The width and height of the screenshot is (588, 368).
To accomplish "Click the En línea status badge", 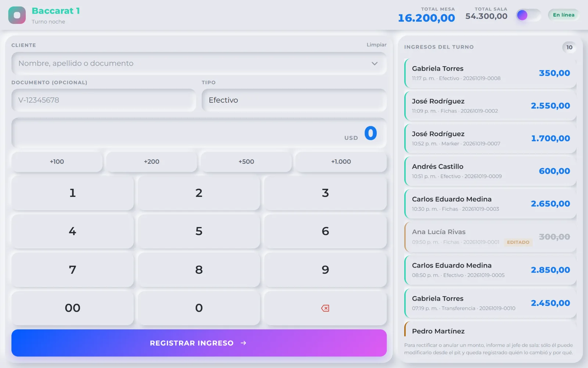I will [x=563, y=15].
